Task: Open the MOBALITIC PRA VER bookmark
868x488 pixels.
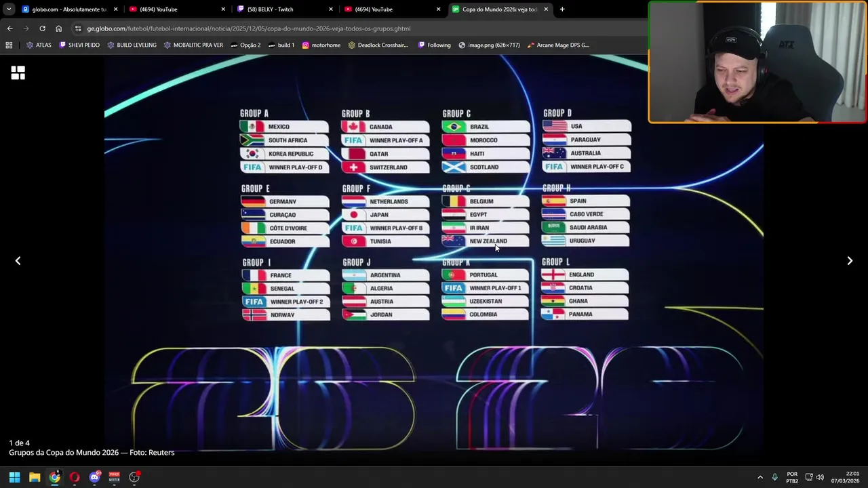Action: click(193, 45)
